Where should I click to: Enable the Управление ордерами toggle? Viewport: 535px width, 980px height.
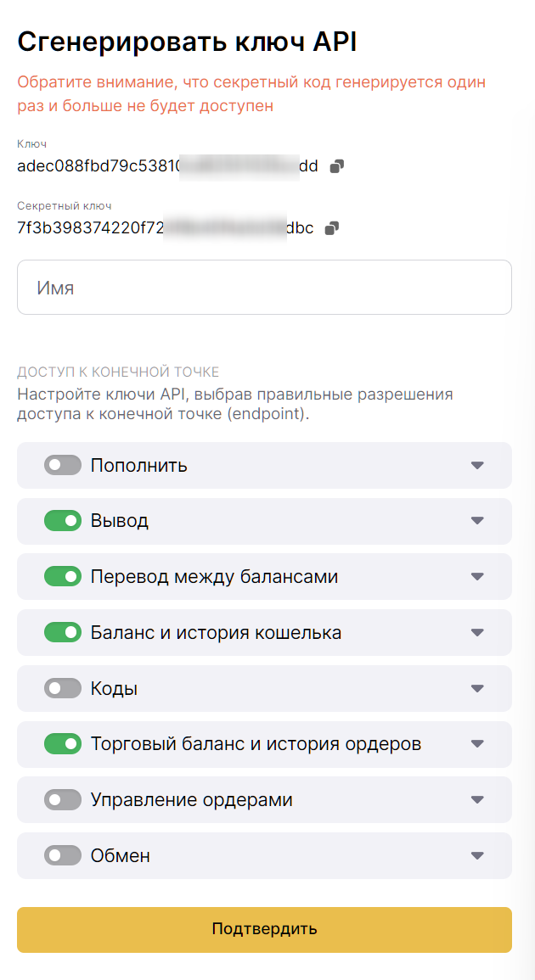(63, 800)
